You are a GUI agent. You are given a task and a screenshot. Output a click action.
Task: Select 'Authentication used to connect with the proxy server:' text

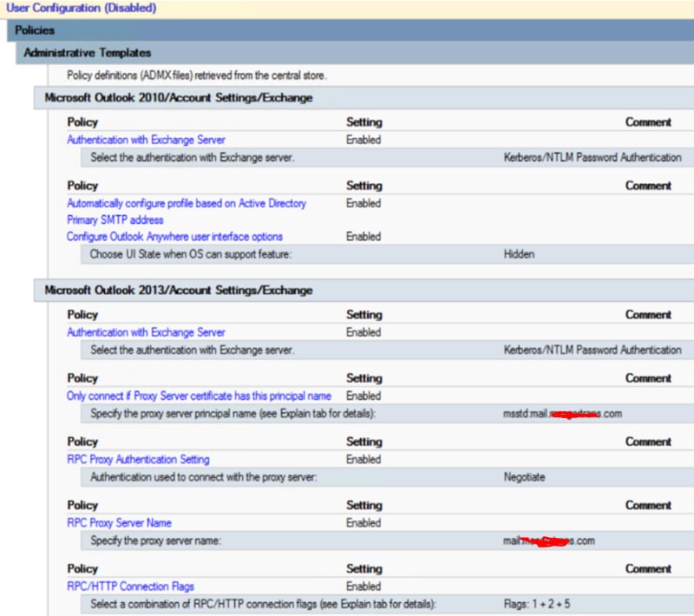[204, 477]
